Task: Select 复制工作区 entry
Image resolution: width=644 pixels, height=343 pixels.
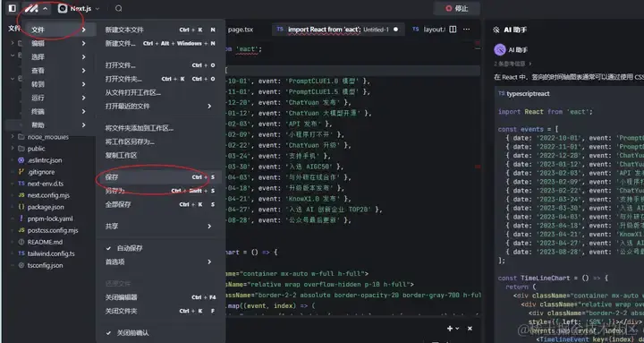Action: tap(160, 155)
